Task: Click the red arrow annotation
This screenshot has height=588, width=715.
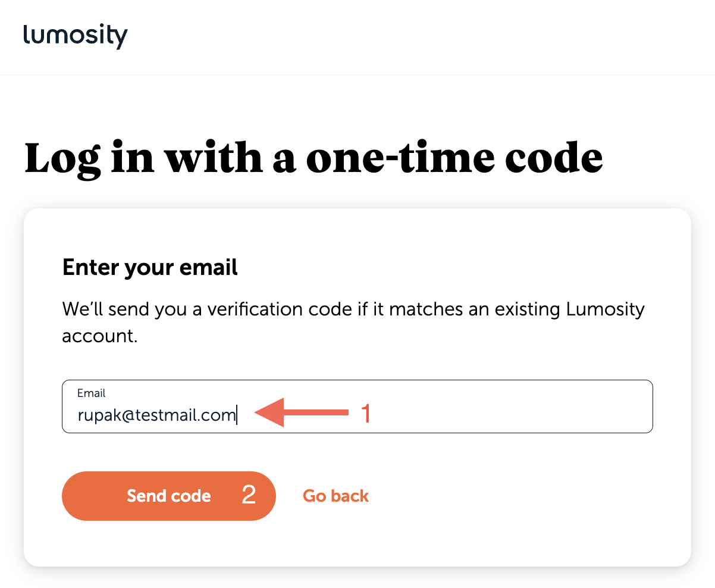Action: click(302, 412)
